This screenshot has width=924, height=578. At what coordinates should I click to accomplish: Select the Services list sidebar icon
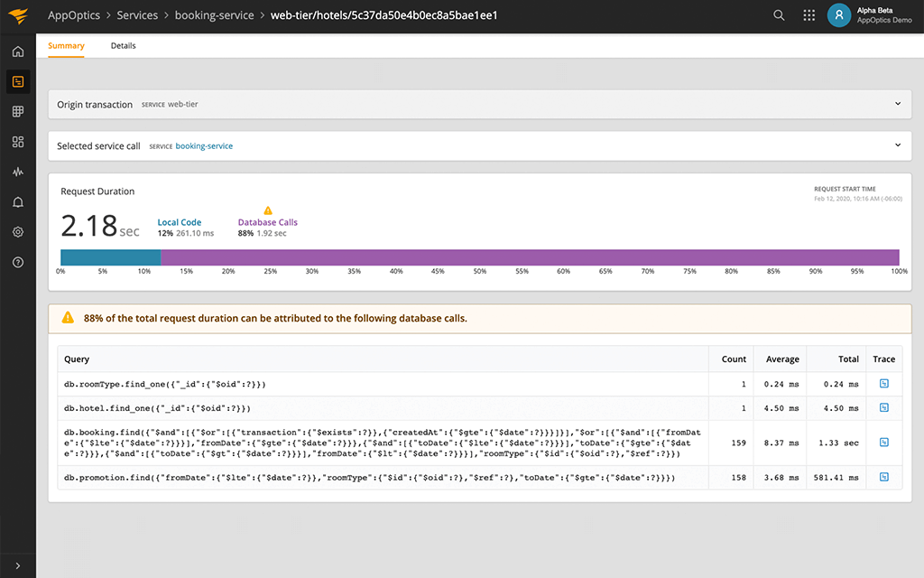click(x=18, y=81)
